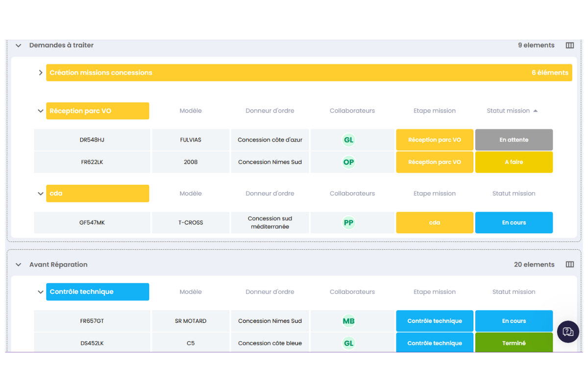Select the Contrôle technique group label
Image resolution: width=588 pixels, height=392 pixels.
[x=98, y=292]
